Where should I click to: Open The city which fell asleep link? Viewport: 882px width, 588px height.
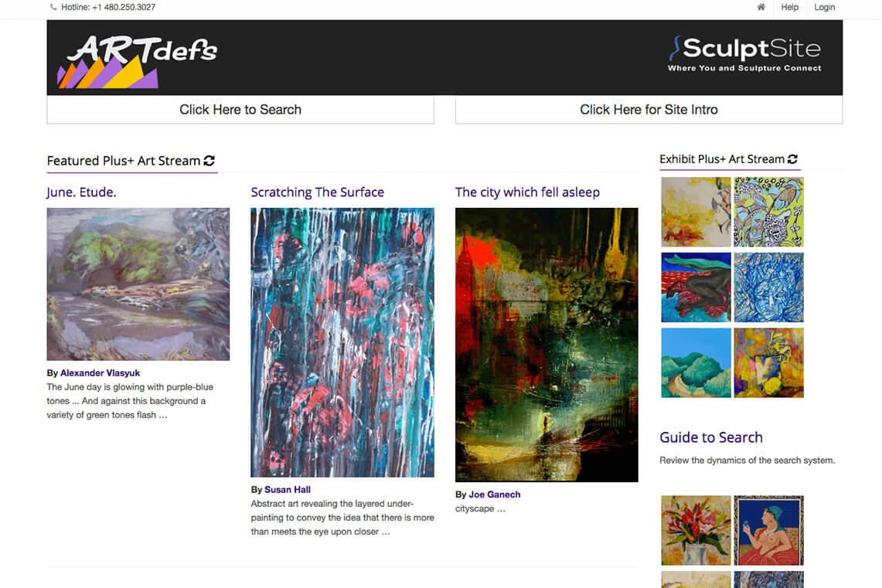click(x=527, y=192)
